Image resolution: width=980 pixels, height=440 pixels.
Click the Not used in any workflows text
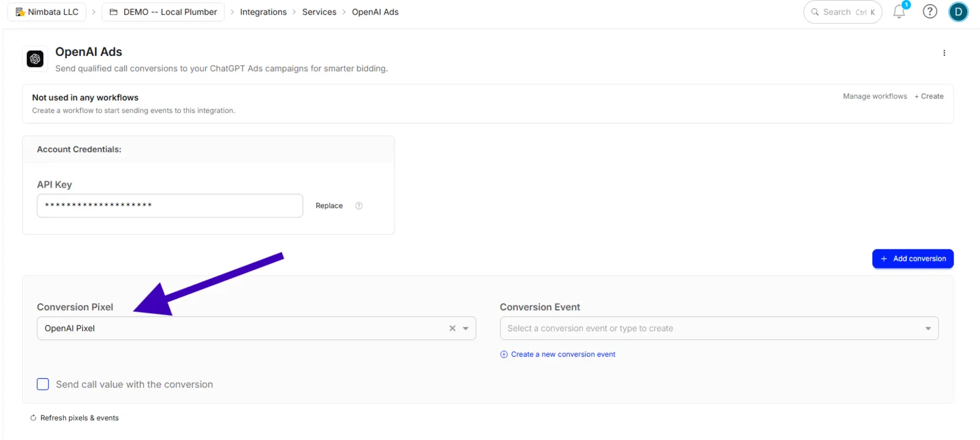[85, 97]
